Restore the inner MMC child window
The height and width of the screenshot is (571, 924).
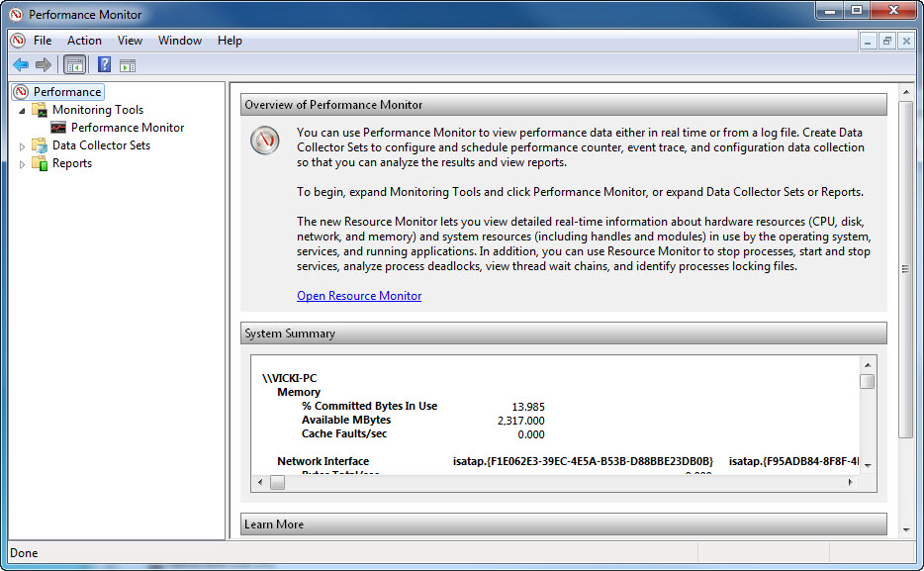[x=886, y=41]
